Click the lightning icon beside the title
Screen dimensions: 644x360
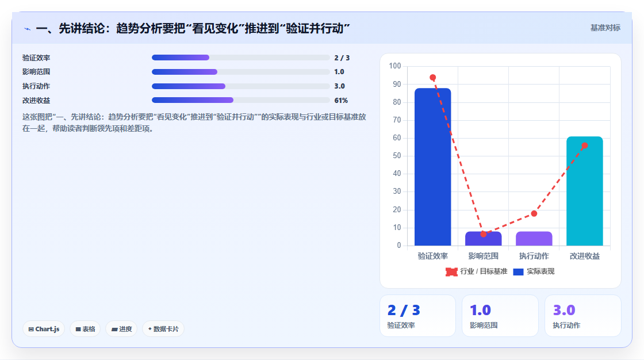point(28,29)
